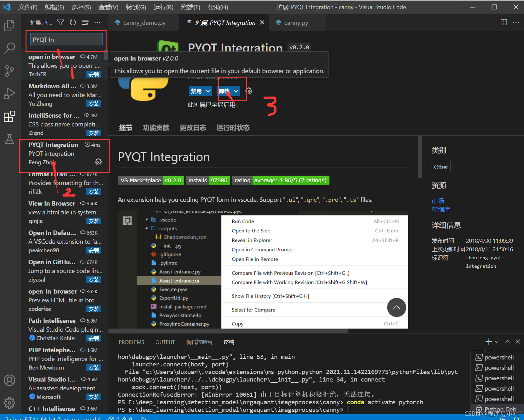The width and height of the screenshot is (524, 420).
Task: Click the Other category tag
Action: coord(441,167)
